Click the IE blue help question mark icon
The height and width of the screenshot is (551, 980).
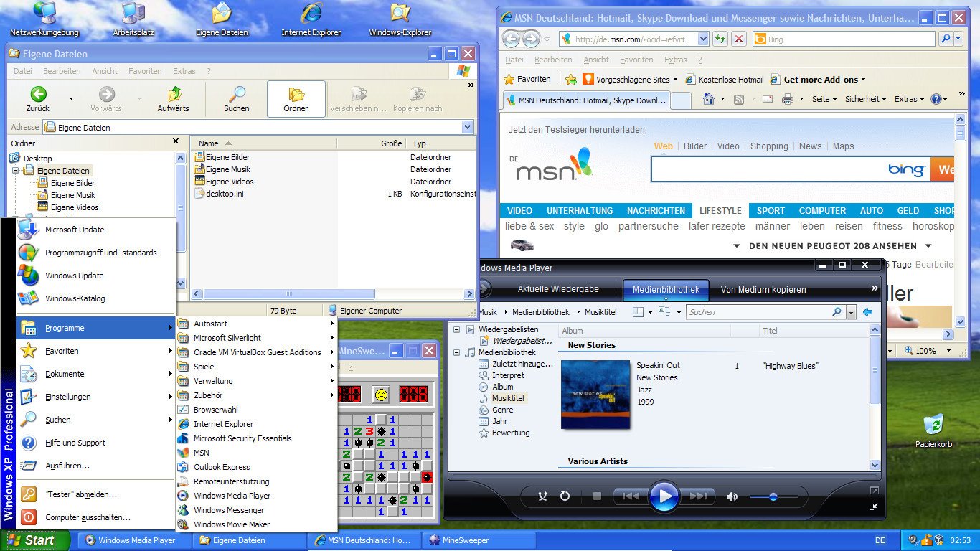[936, 99]
